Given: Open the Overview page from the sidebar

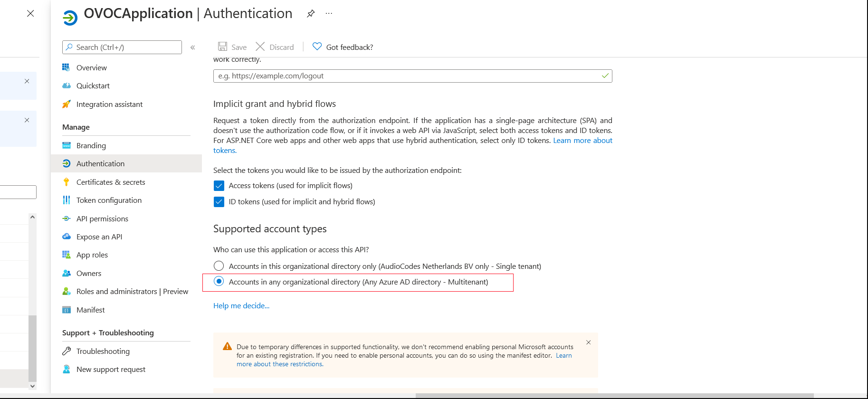Looking at the screenshot, I should 91,67.
